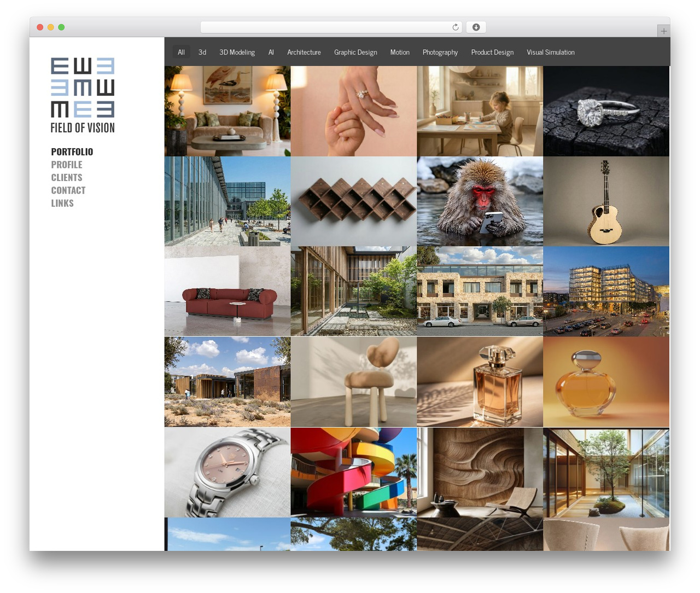Image resolution: width=700 pixels, height=593 pixels.
Task: Select the All filter tab
Action: (181, 52)
